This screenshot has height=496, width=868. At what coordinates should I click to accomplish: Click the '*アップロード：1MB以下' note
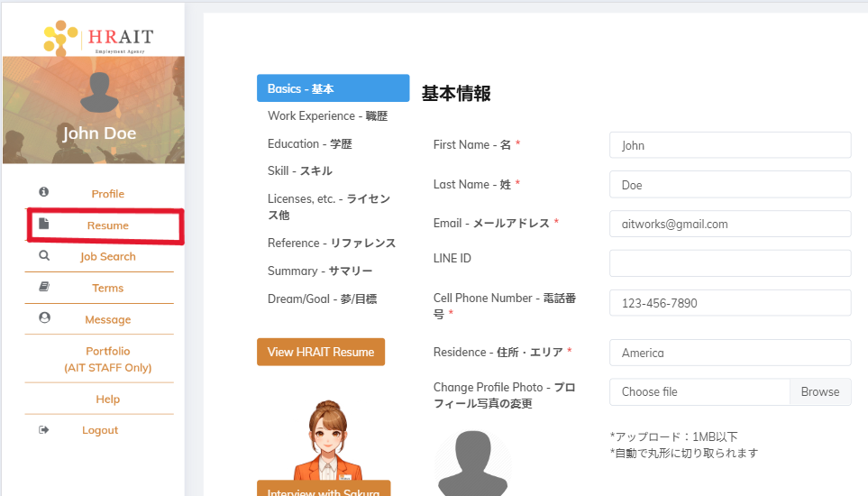tap(673, 436)
